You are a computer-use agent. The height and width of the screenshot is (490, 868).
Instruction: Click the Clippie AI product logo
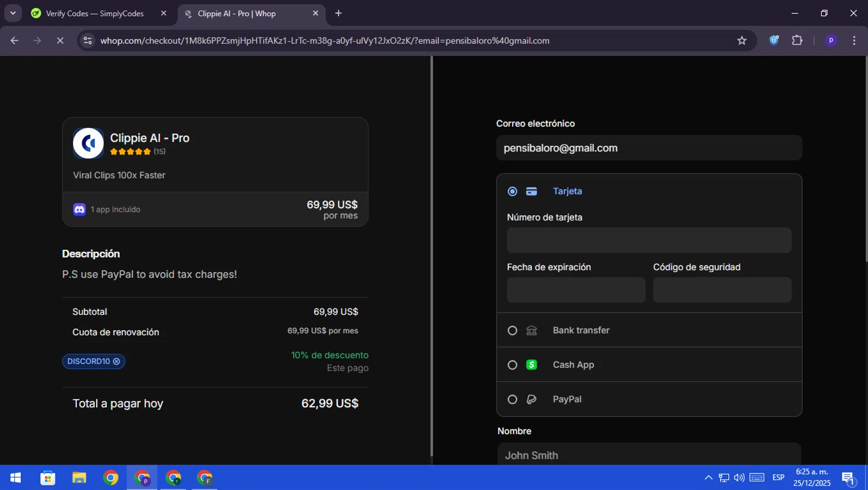(89, 143)
